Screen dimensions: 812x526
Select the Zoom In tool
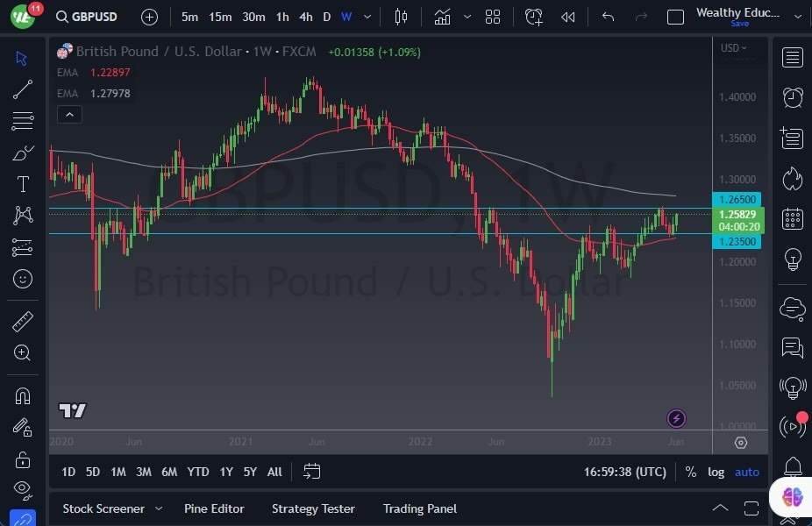point(22,353)
